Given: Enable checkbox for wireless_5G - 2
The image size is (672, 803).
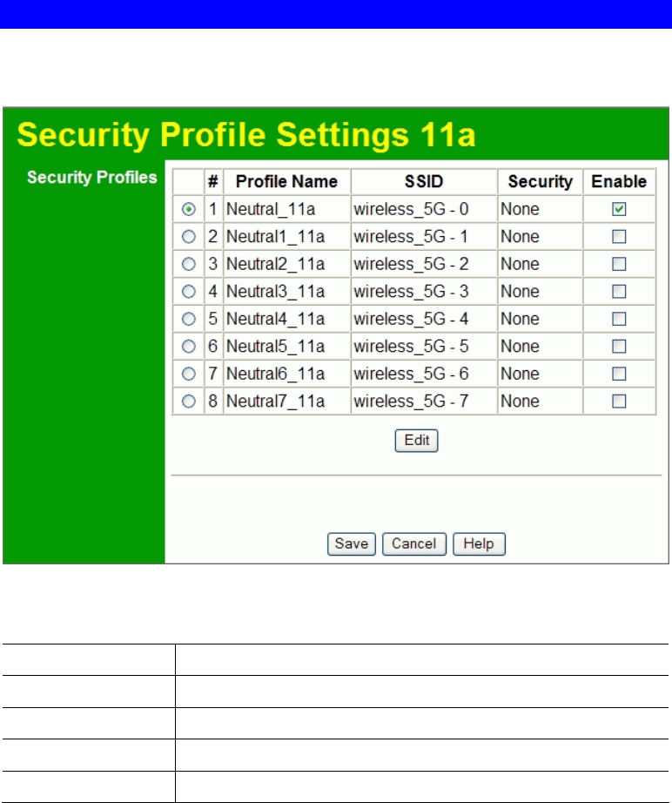Looking at the screenshot, I should click(x=619, y=264).
